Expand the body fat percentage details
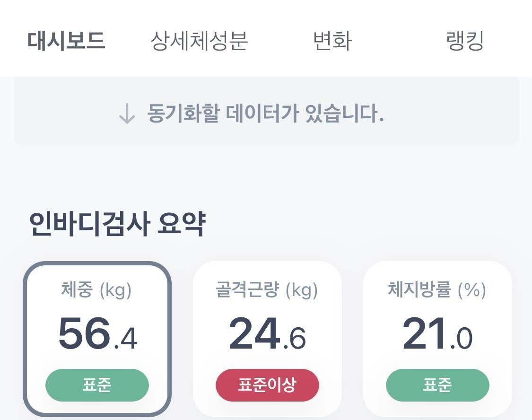This screenshot has height=420, width=532. (x=437, y=336)
